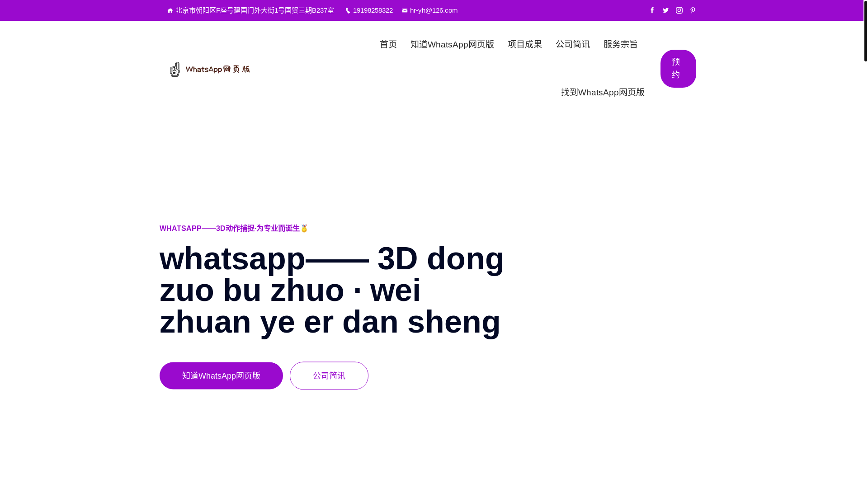Image resolution: width=868 pixels, height=488 pixels.
Task: Click the purple 预约 button
Action: click(x=678, y=69)
